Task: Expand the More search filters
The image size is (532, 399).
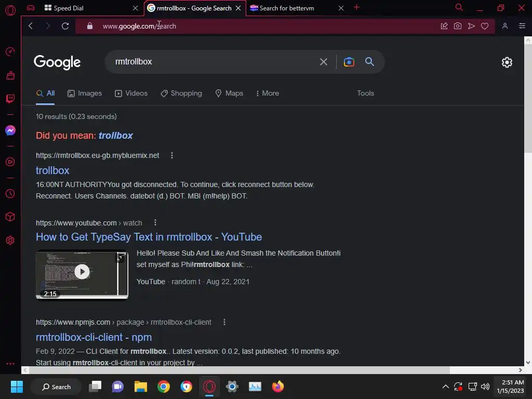Action: (268, 94)
